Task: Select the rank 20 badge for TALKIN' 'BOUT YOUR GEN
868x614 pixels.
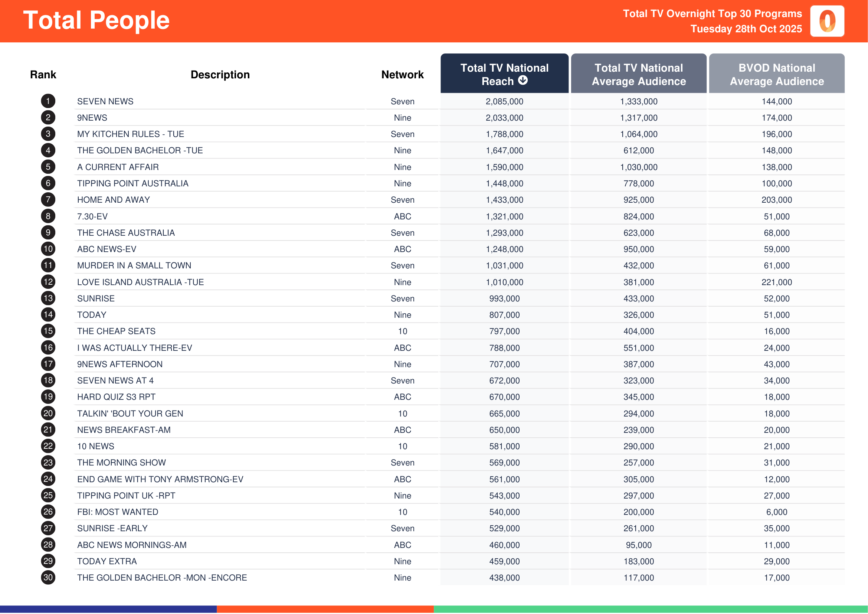Action: pos(48,413)
